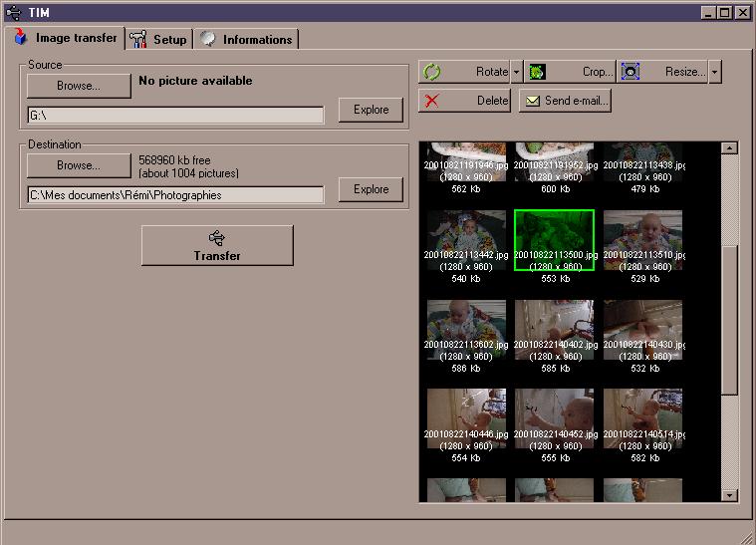Viewport: 756px width, 545px height.
Task: Select thumbnail 20010822140514.jpg
Action: [x=642, y=418]
